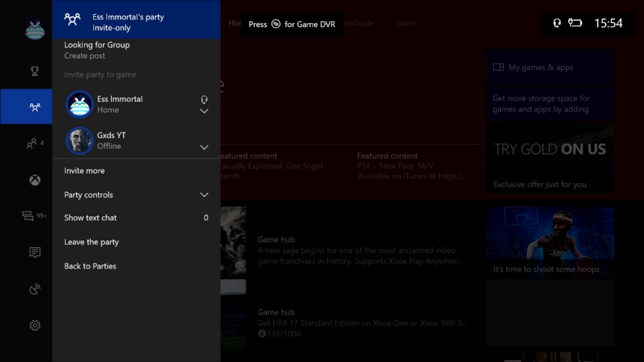
Task: Click the headset icon beside Ess Immortal
Action: (204, 100)
